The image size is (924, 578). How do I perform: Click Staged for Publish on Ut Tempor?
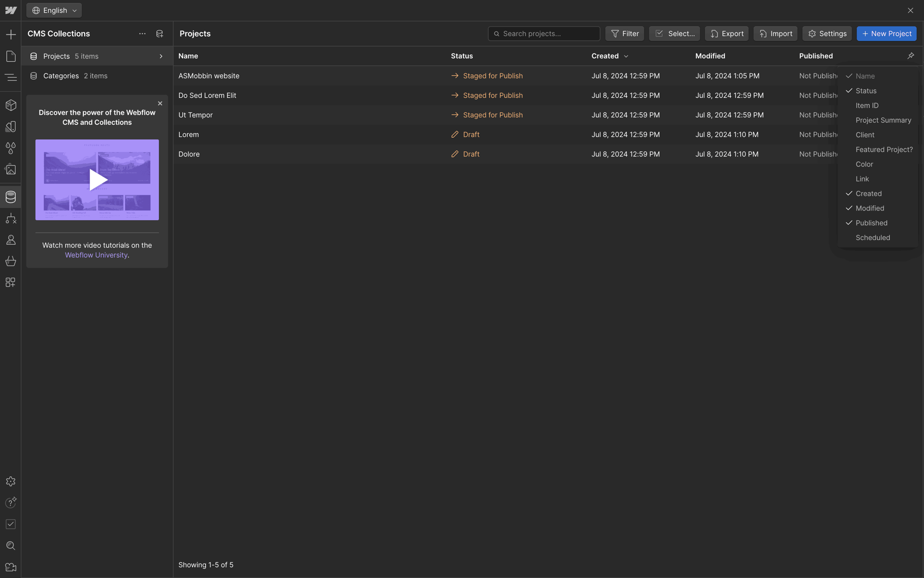(487, 115)
